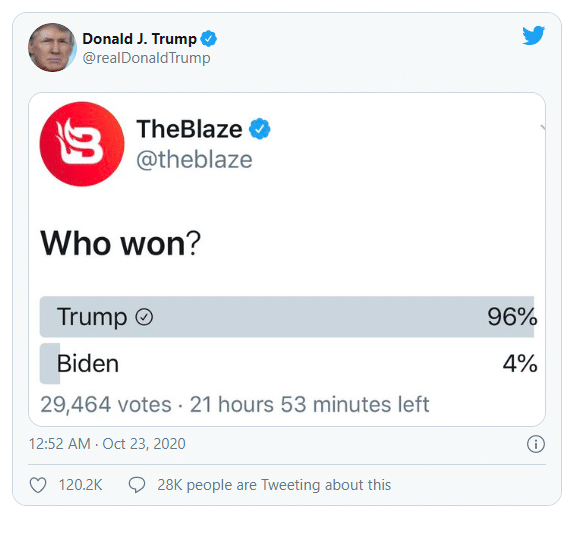Click the Twitter bird logo

pyautogui.click(x=533, y=35)
